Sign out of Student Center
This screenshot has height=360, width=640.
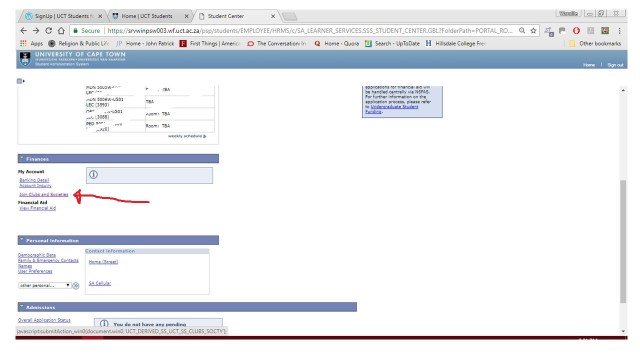pyautogui.click(x=615, y=65)
